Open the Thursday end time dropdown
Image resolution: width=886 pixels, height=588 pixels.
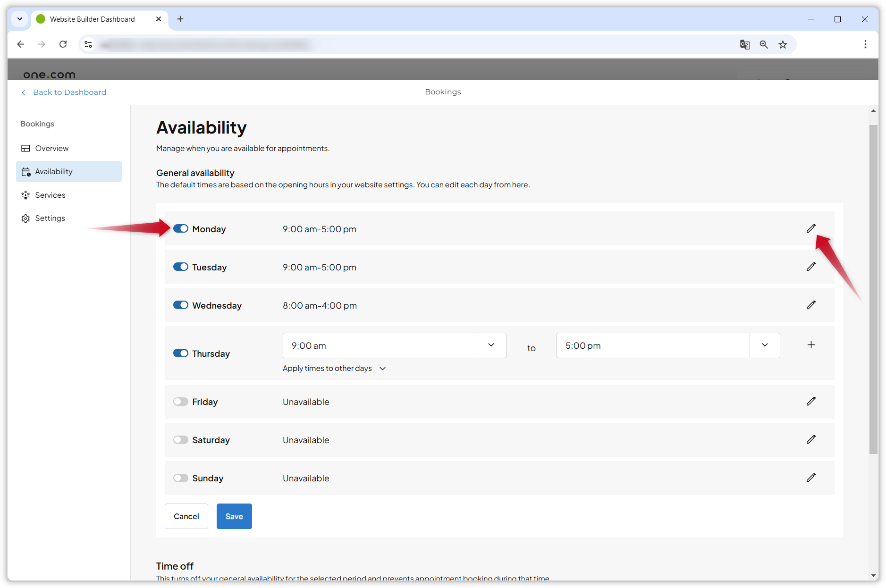pyautogui.click(x=765, y=345)
